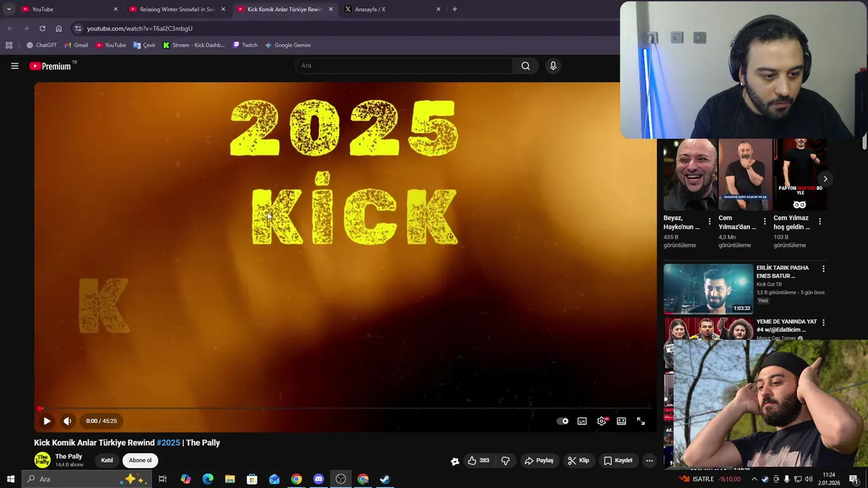Screen dimensions: 868x488
Task: Open the notification center icon
Action: (x=854, y=479)
